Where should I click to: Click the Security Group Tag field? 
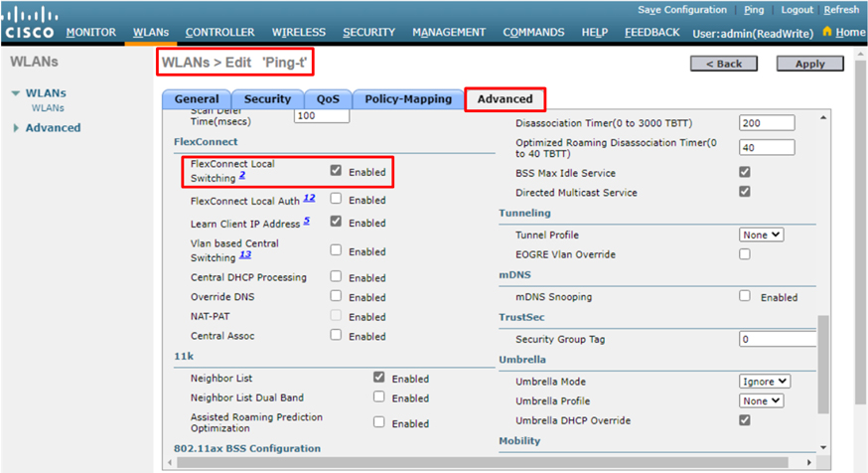click(x=777, y=339)
